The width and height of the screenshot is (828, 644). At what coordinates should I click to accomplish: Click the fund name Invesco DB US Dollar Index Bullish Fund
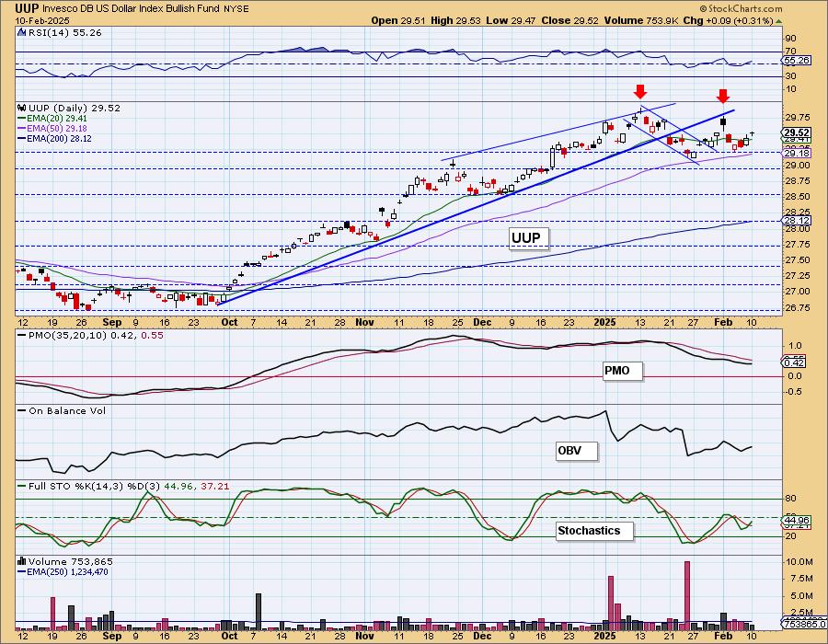click(132, 9)
